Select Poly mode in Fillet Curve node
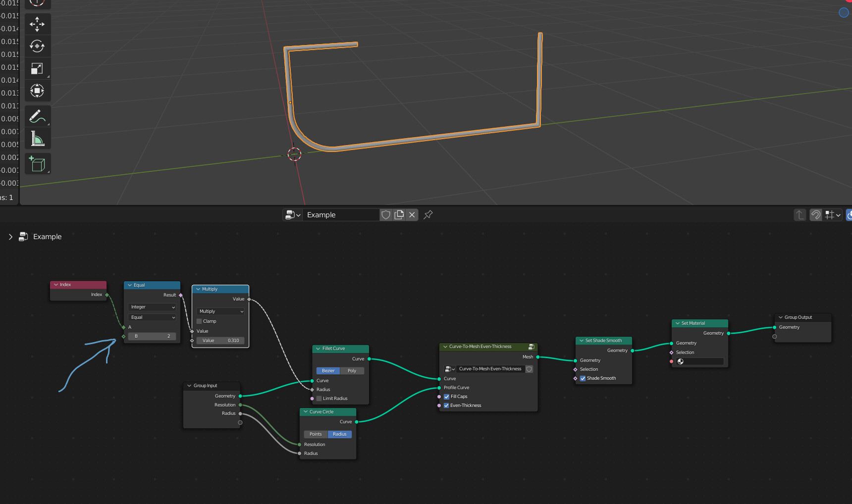Viewport: 852px width, 504px height. tap(352, 371)
